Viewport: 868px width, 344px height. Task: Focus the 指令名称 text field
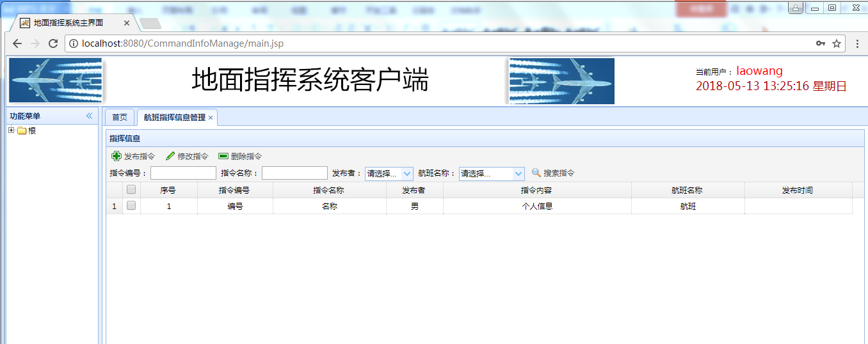coord(294,173)
